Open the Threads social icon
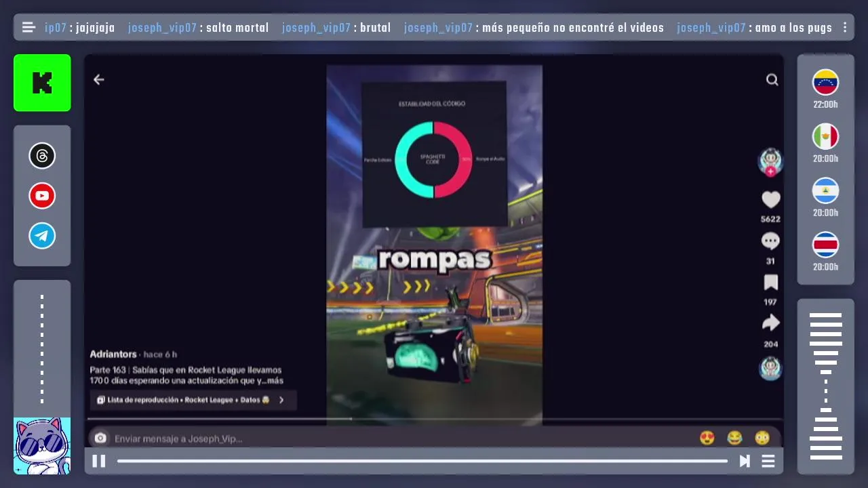Viewport: 868px width, 488px height. [x=42, y=156]
